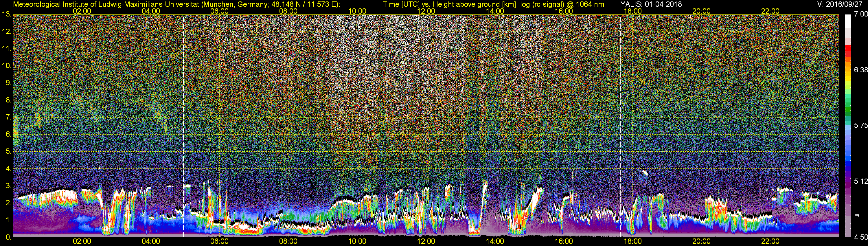Click the 12:00 label on the top time axis
This screenshot has height=246, width=868.
click(x=426, y=11)
